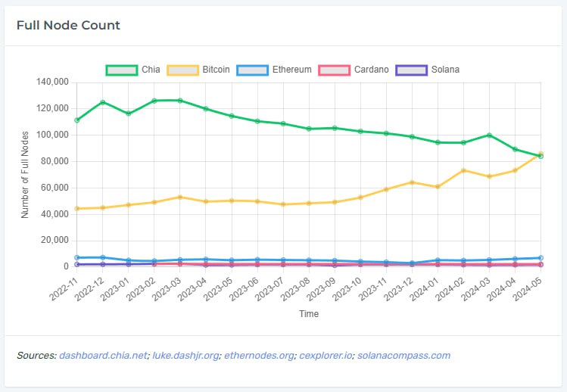Select Bitcoin data point at 2023-03
Viewport: 567px width, 392px height.
[x=180, y=197]
